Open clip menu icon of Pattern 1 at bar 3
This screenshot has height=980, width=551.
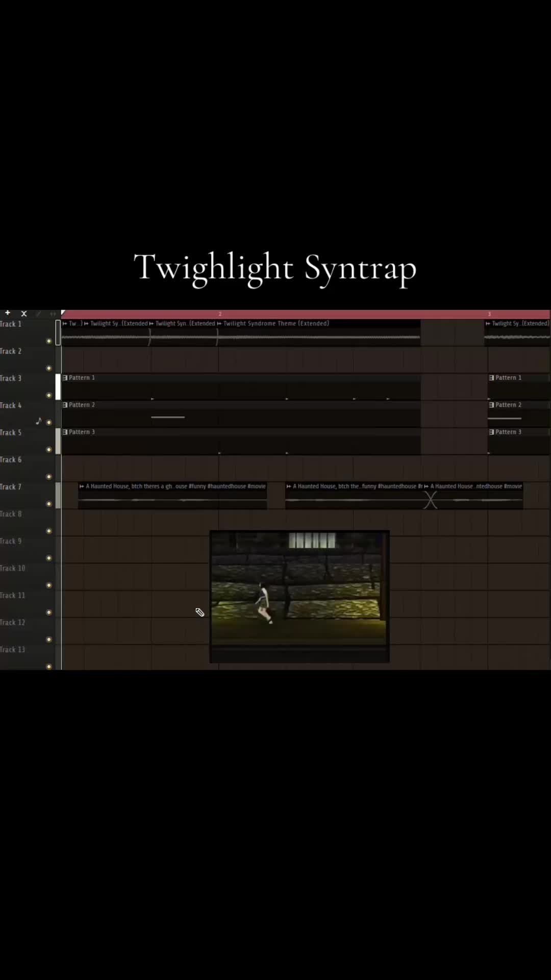pos(491,378)
